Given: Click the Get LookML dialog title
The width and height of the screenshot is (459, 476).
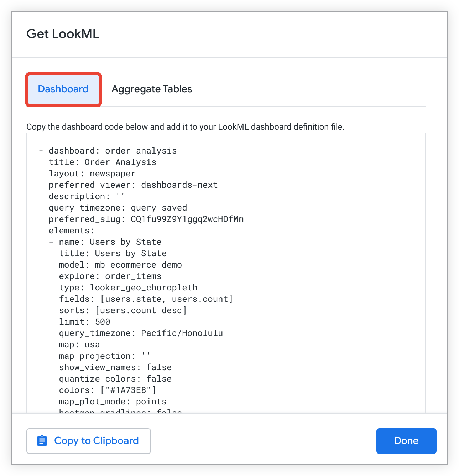Looking at the screenshot, I should (x=63, y=34).
